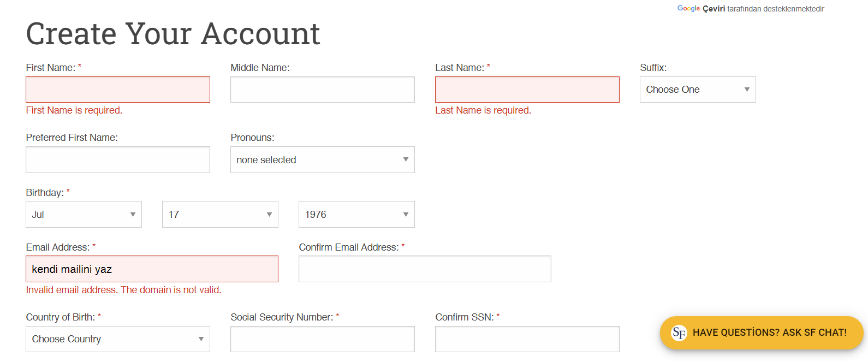Click the Preferred First Name field
The image size is (868, 362).
tap(118, 159)
